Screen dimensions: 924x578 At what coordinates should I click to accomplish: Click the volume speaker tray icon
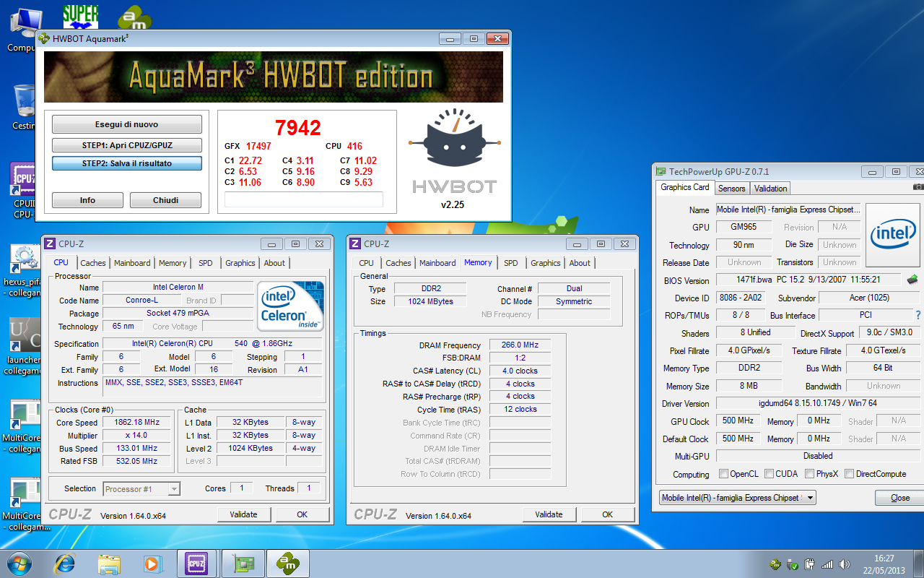tap(843, 564)
